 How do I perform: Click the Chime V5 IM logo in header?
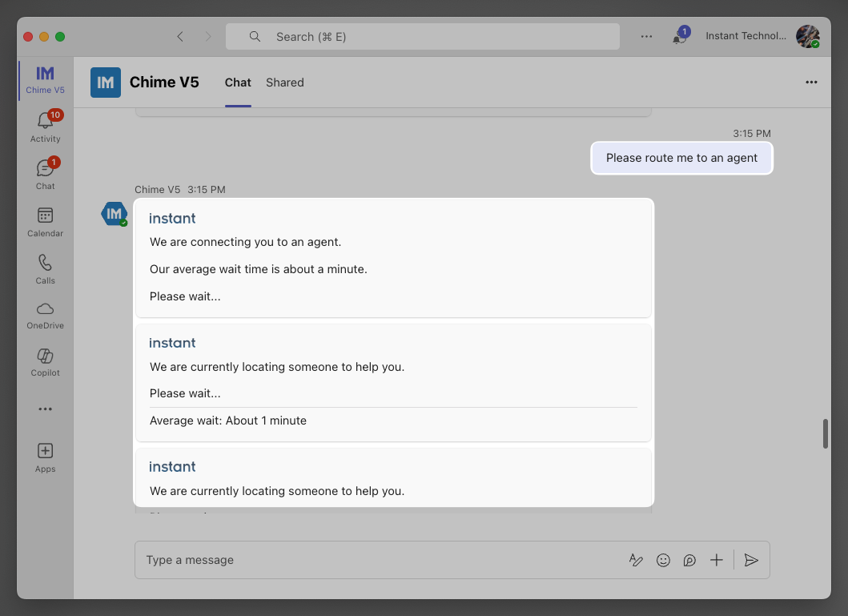click(106, 83)
